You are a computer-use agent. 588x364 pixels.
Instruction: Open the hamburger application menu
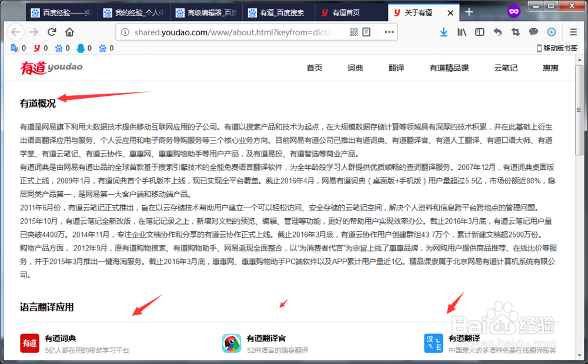(x=573, y=32)
